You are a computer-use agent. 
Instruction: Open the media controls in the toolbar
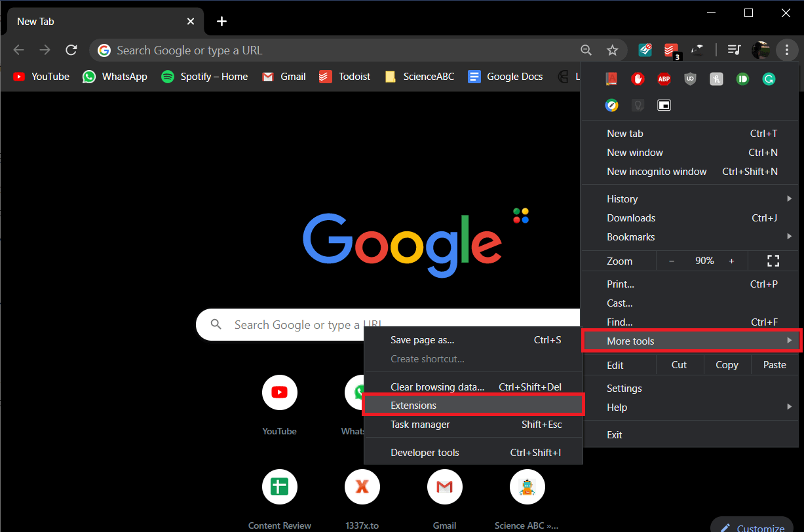coord(734,50)
